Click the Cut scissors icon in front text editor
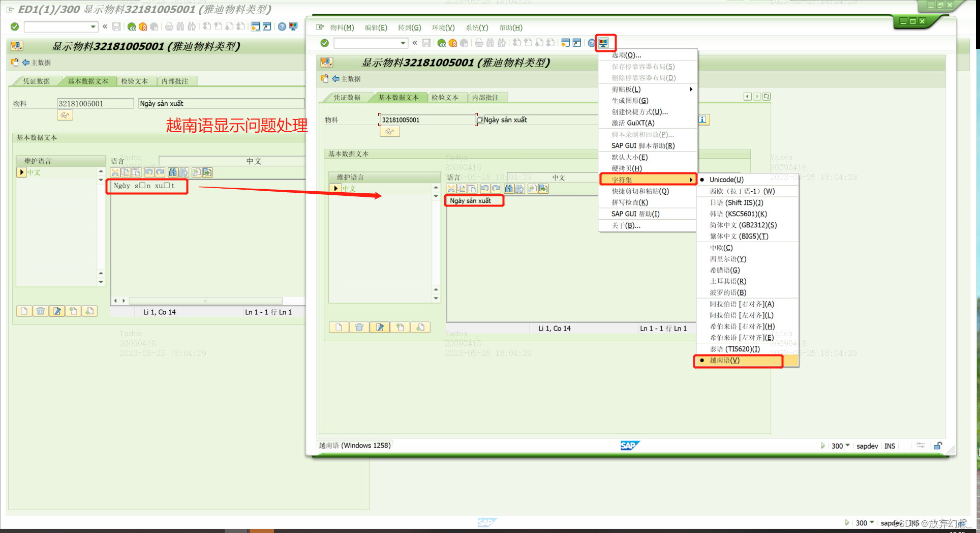This screenshot has height=533, width=980. [x=451, y=189]
